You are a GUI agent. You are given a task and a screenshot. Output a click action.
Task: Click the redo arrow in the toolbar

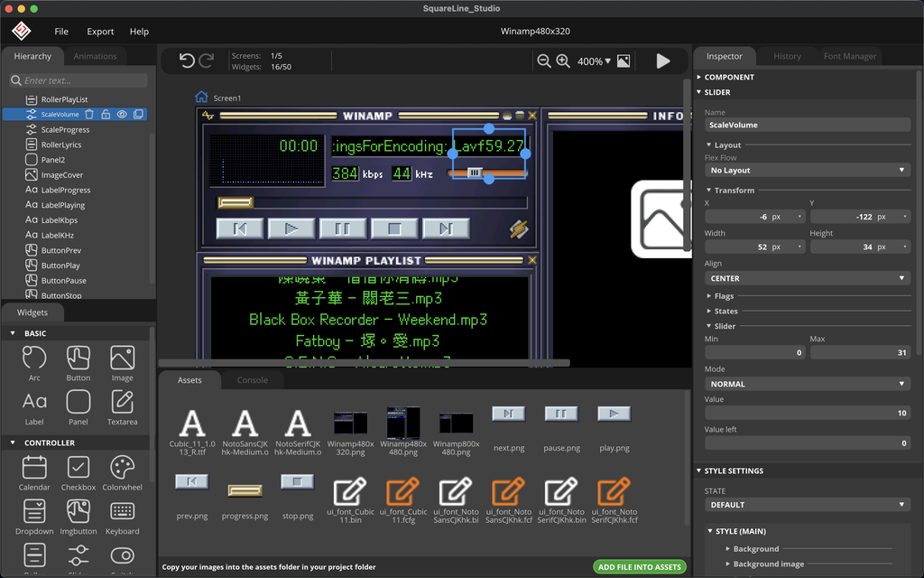coord(207,61)
